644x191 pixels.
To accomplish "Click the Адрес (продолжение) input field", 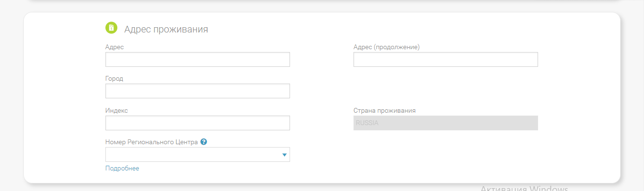I will [446, 60].
